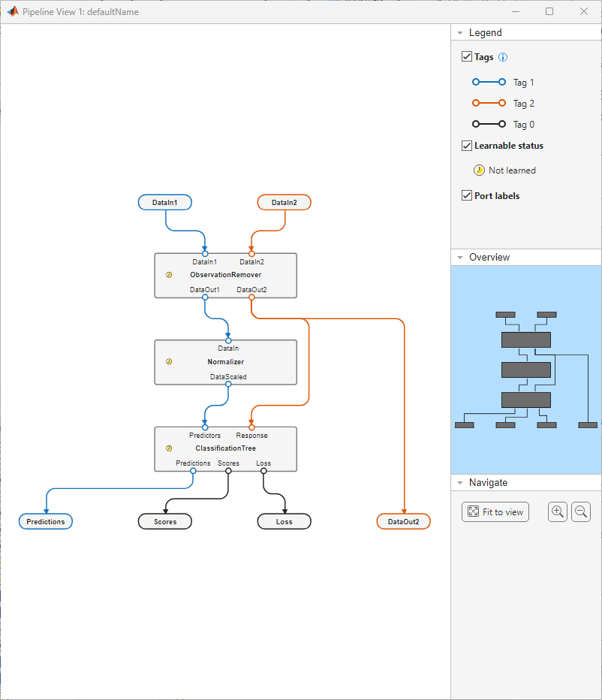Click the Not learned clock on Normalizer
This screenshot has width=602, height=700.
169,362
